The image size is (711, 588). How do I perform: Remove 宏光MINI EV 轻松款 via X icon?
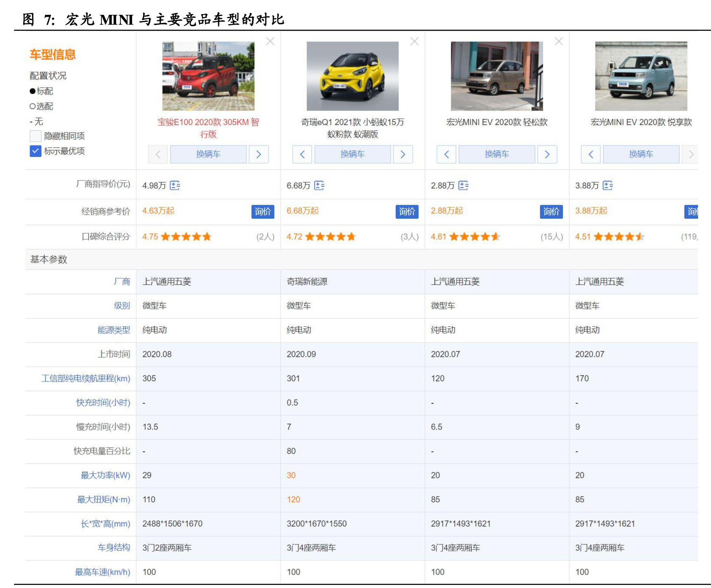click(x=559, y=41)
